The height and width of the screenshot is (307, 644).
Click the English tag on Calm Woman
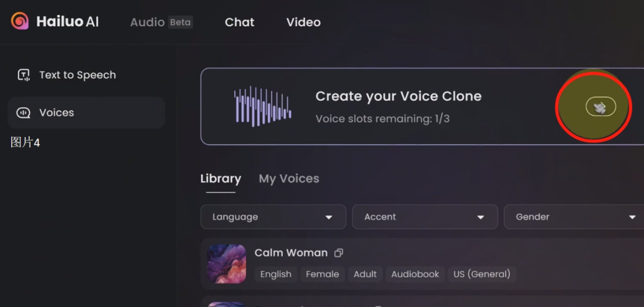click(275, 274)
